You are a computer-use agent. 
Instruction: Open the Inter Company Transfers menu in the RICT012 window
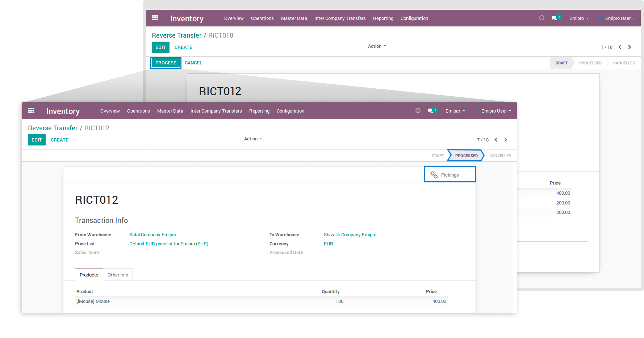[x=216, y=111]
